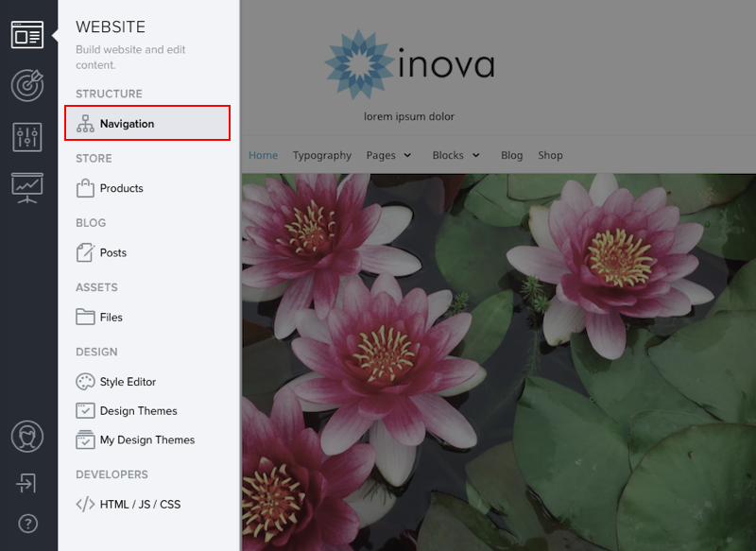The image size is (756, 551).
Task: Click the inova logo star emblem
Action: tap(359, 64)
